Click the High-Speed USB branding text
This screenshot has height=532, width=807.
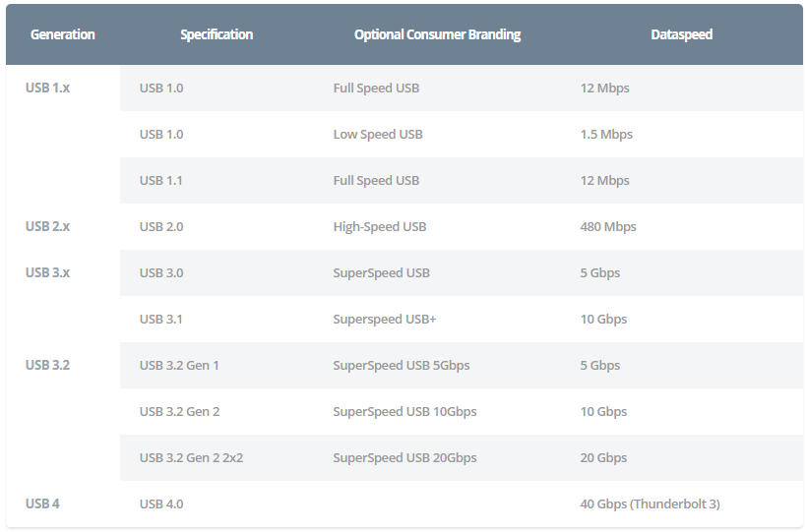pyautogui.click(x=380, y=227)
